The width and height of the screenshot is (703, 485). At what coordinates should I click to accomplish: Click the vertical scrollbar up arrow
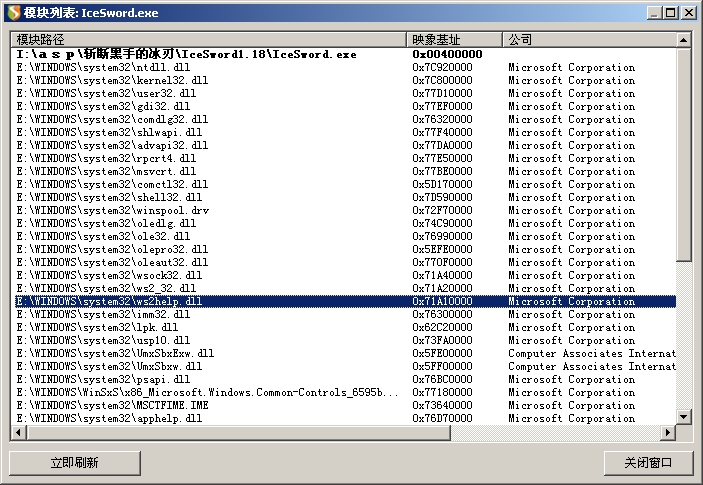click(x=683, y=40)
